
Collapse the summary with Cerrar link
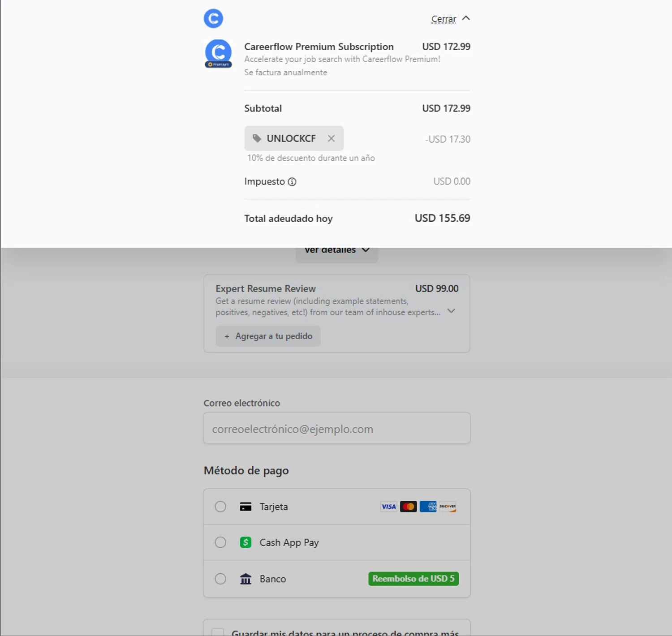444,19
